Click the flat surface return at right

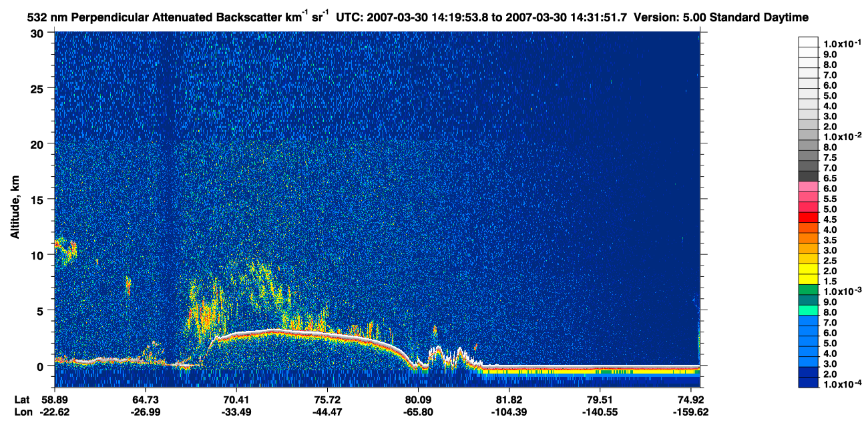[591, 368]
